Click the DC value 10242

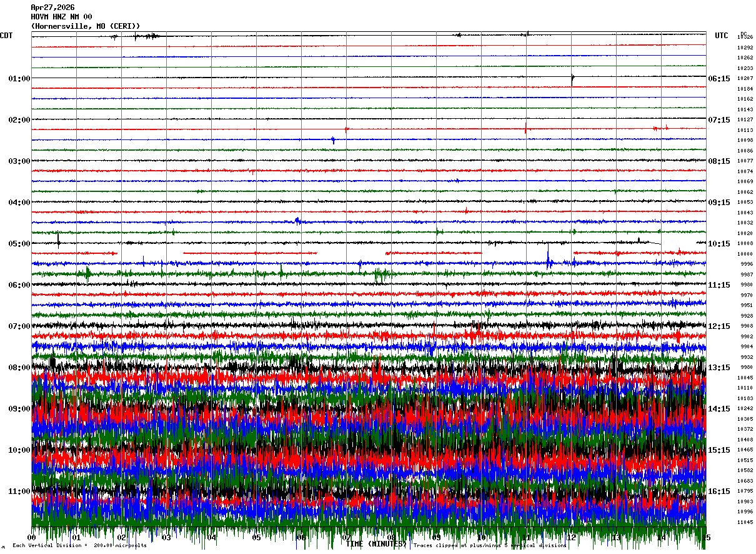(x=745, y=409)
